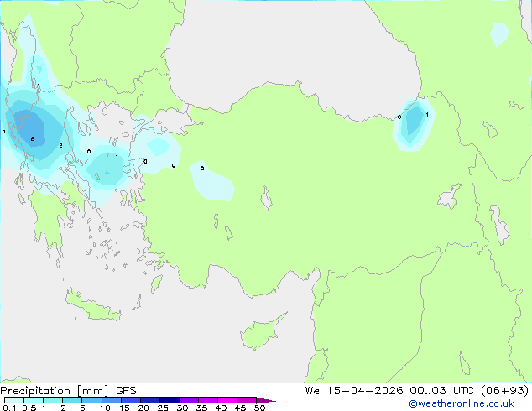
Task: Select the 25–30 mm legend color box
Action: coord(170,400)
